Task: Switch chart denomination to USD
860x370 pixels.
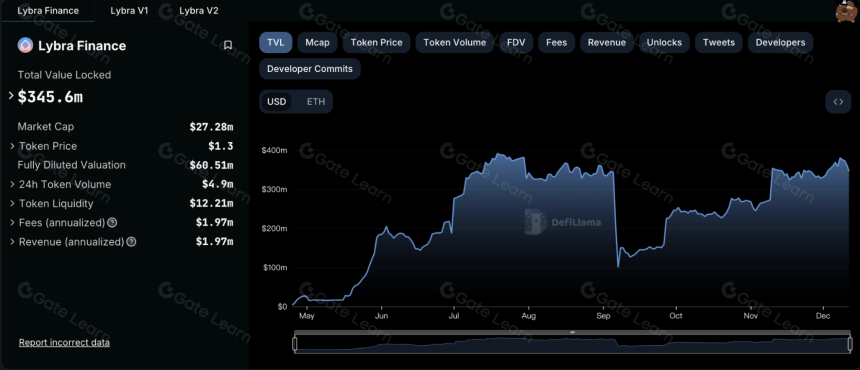Action: pyautogui.click(x=276, y=101)
